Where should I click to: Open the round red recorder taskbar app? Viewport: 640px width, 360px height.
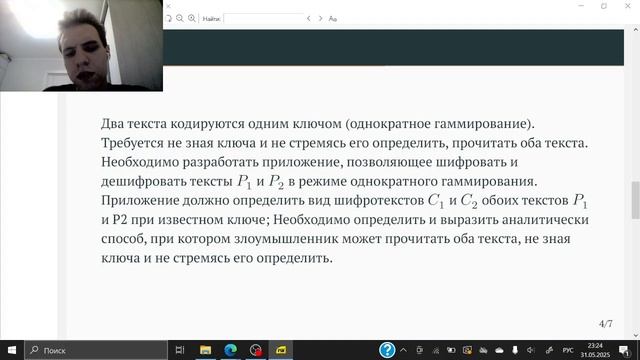(256, 350)
